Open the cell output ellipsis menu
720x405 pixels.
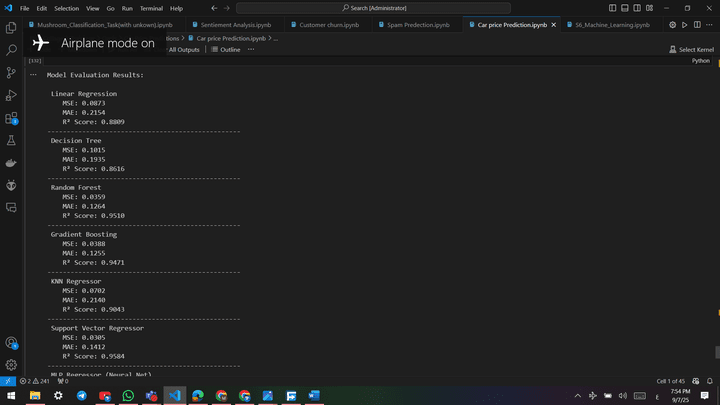point(34,75)
